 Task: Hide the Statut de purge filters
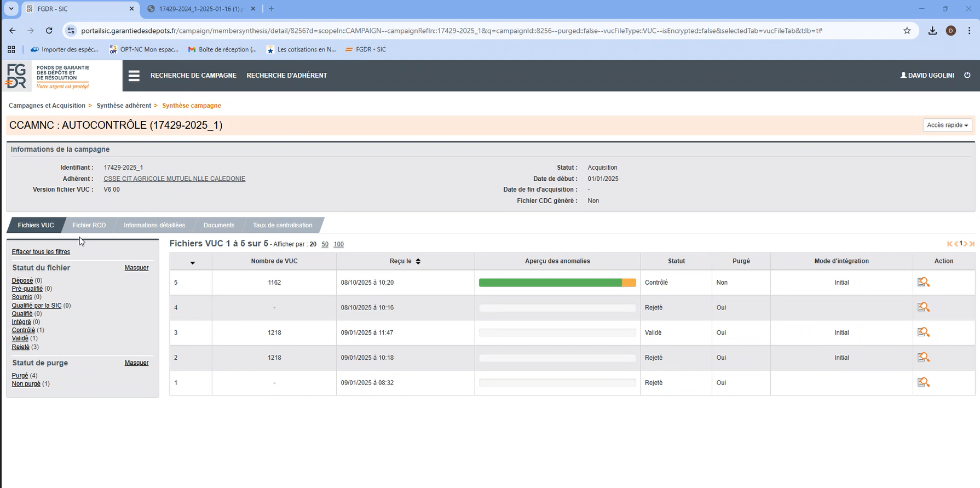(136, 363)
